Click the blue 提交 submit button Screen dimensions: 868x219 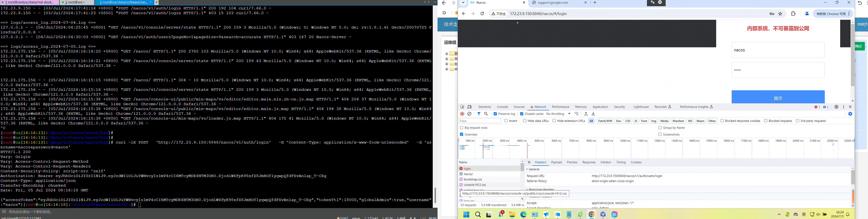tap(778, 97)
